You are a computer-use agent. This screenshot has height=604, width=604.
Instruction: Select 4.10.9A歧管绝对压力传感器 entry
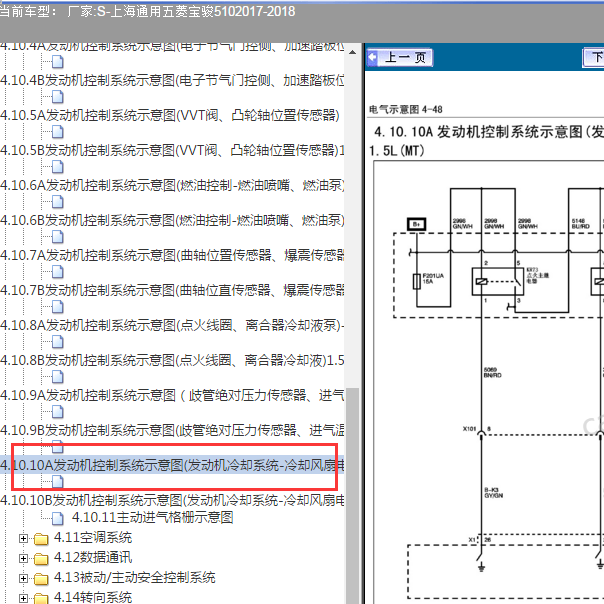172,396
